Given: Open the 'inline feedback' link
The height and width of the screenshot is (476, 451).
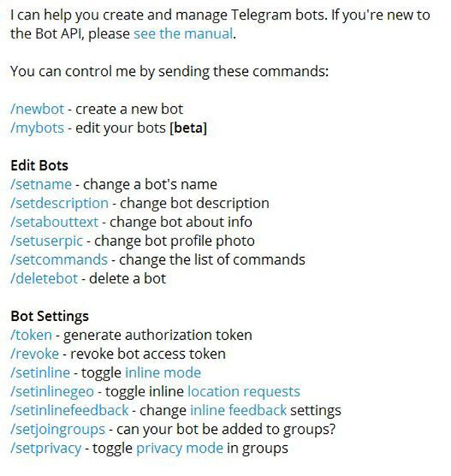Looking at the screenshot, I should point(238,410).
